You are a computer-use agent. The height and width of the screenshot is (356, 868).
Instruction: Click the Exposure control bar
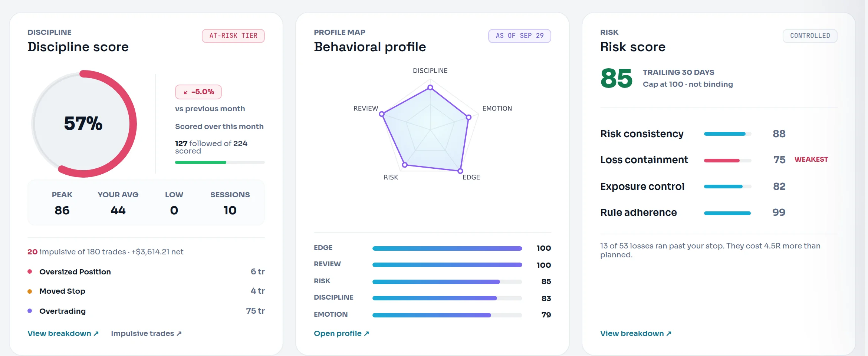click(727, 187)
